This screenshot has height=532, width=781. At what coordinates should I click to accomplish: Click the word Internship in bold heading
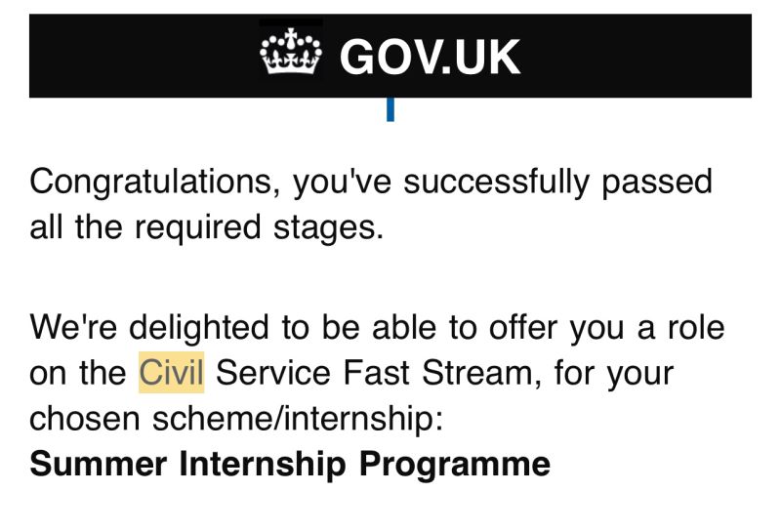pos(263,466)
